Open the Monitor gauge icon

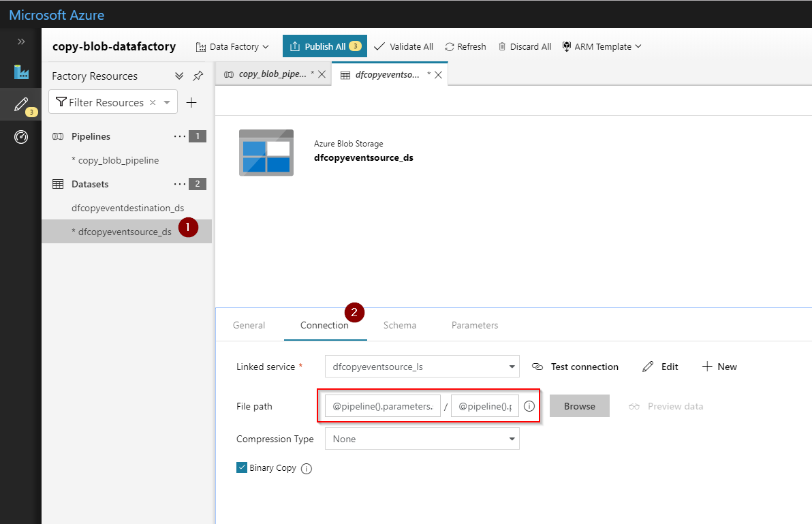pos(21,137)
